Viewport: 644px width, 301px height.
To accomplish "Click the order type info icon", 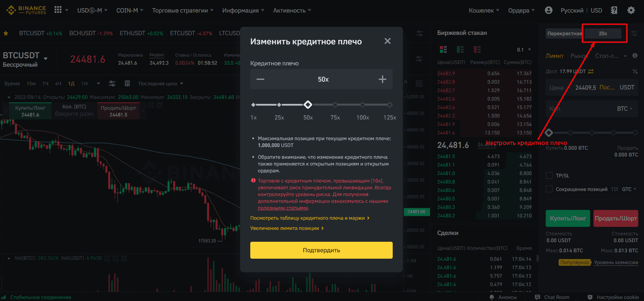I will [635, 56].
